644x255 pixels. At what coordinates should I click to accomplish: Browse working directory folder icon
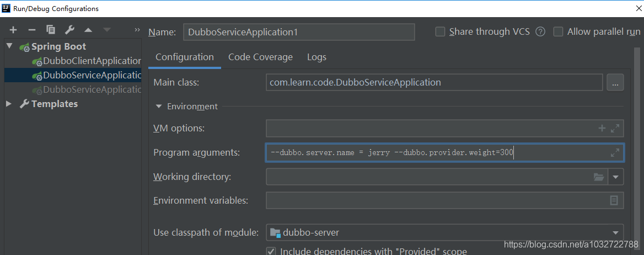[x=599, y=177]
